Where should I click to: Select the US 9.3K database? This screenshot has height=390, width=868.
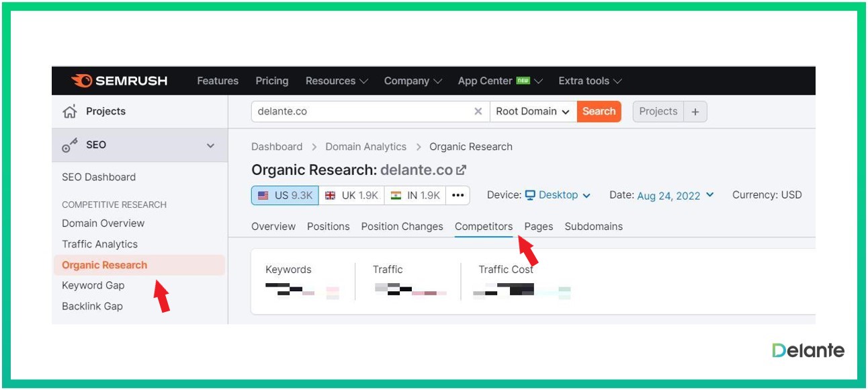tap(285, 196)
